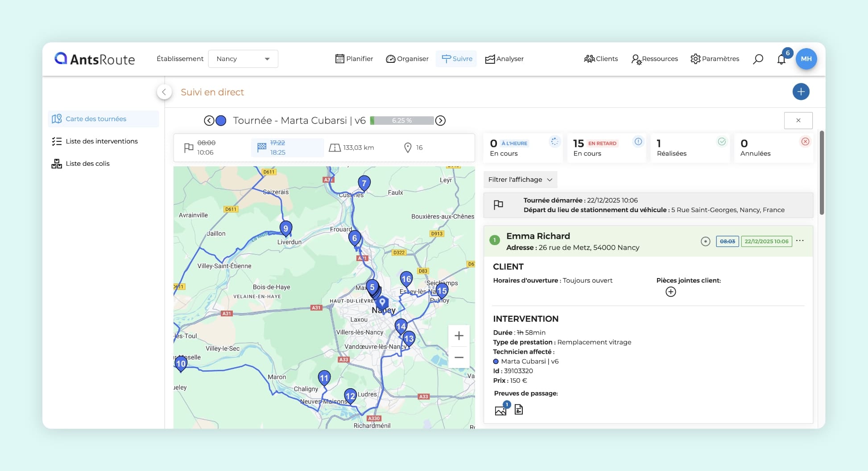
Task: Open Liste des colis
Action: point(87,164)
